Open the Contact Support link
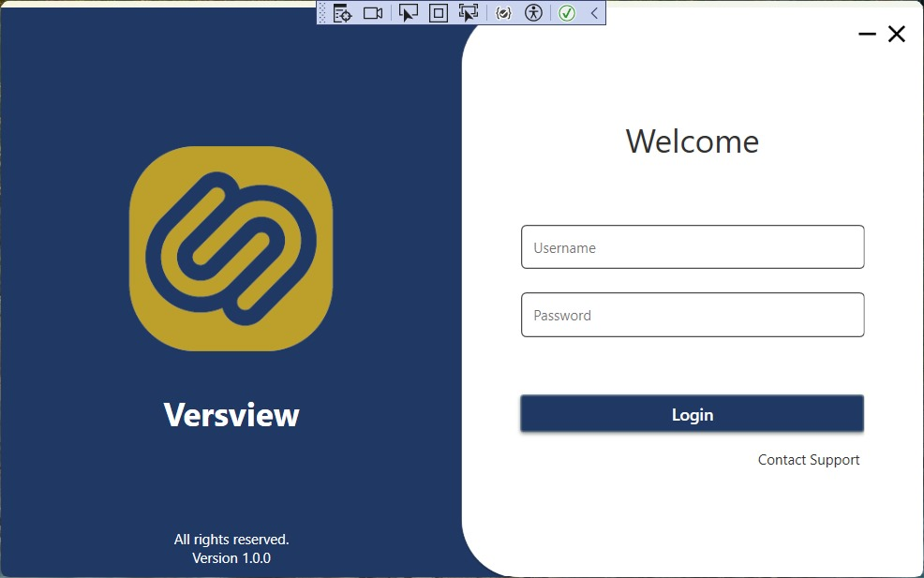Image resolution: width=924 pixels, height=578 pixels. (808, 460)
